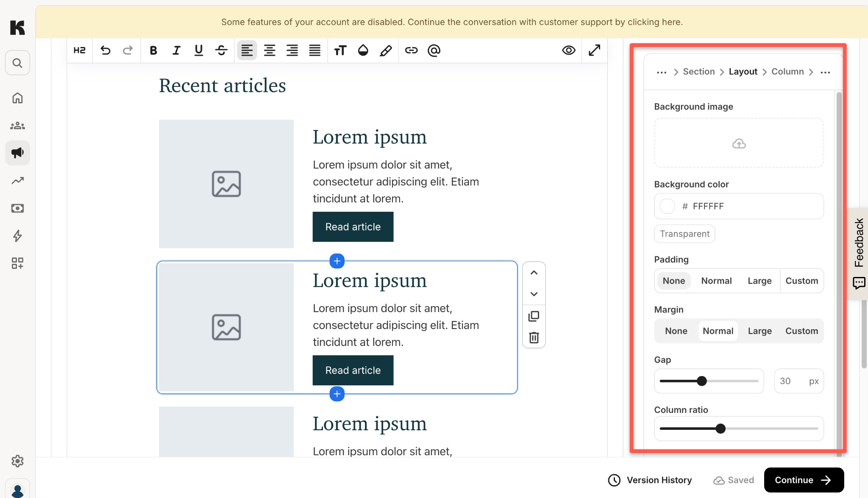
Task: Go to Column in the breadcrumb
Action: pyautogui.click(x=787, y=72)
